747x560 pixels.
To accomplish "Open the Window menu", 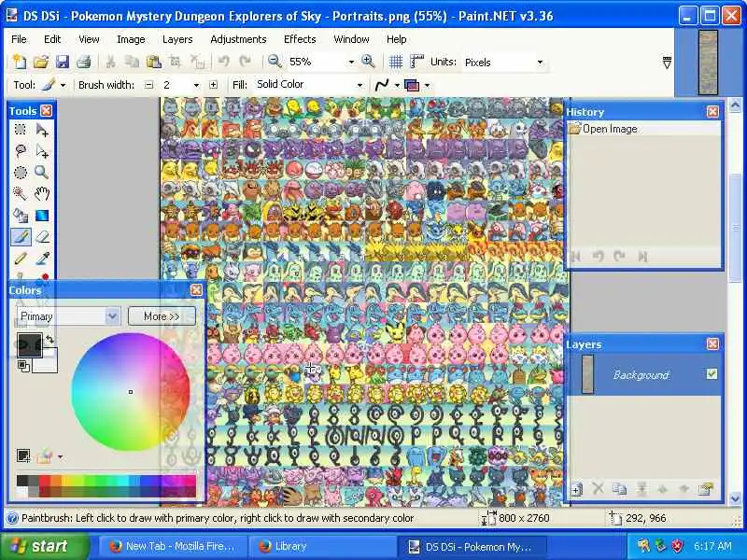I will pyautogui.click(x=351, y=39).
